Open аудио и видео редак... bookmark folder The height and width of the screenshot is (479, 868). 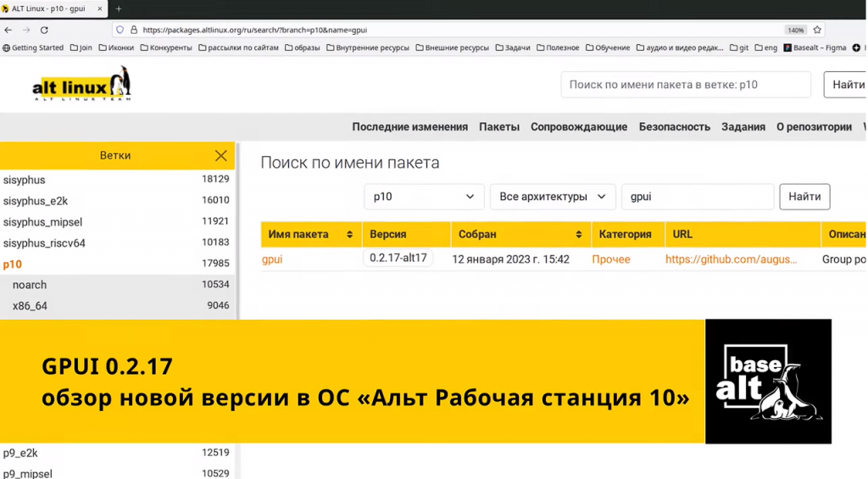(x=680, y=47)
